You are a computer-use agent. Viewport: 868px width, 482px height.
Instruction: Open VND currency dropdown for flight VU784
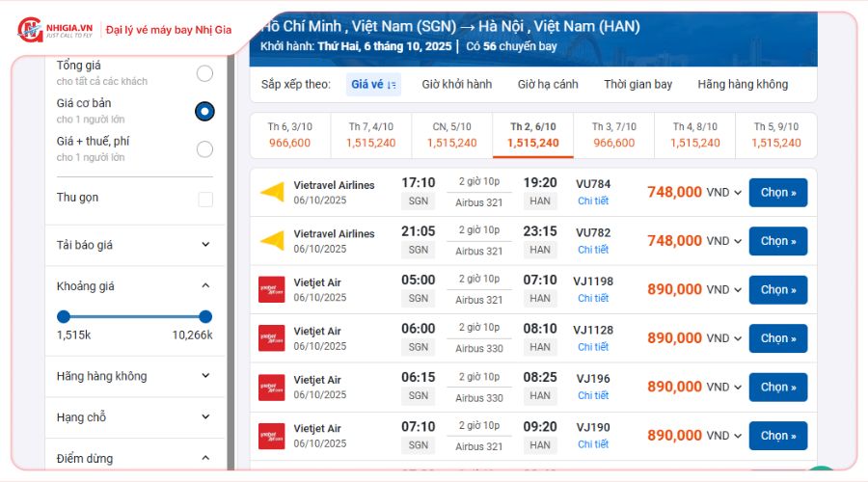pos(738,193)
